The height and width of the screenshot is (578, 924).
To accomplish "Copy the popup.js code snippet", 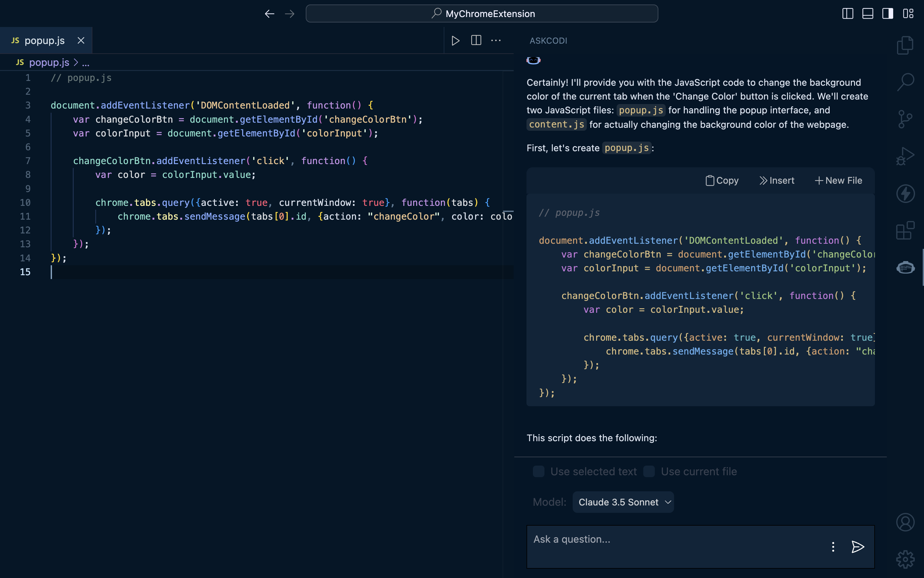I will 722,180.
